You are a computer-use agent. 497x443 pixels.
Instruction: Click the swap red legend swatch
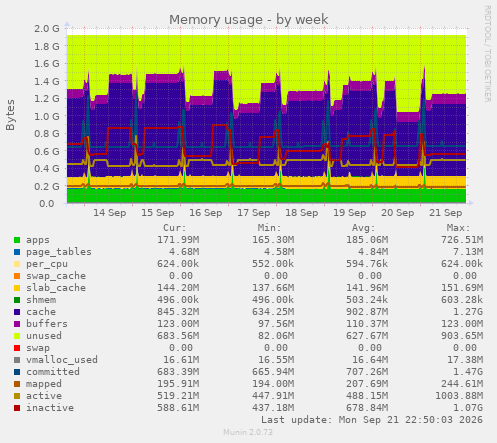coord(17,348)
